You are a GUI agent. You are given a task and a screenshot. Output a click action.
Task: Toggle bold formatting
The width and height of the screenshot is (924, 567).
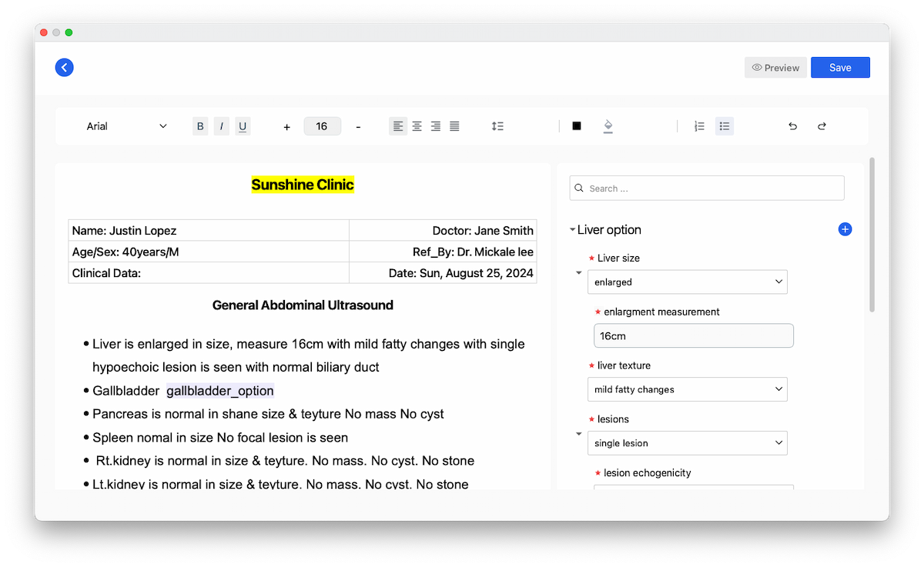coord(200,126)
